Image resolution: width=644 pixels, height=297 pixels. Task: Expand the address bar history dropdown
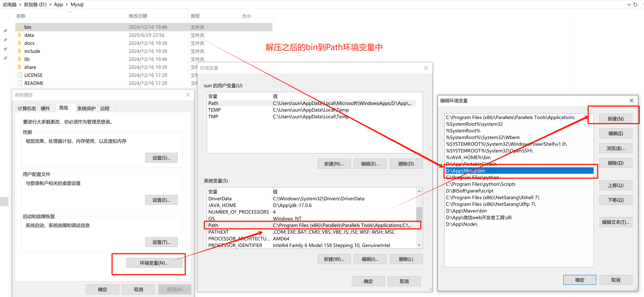click(629, 5)
